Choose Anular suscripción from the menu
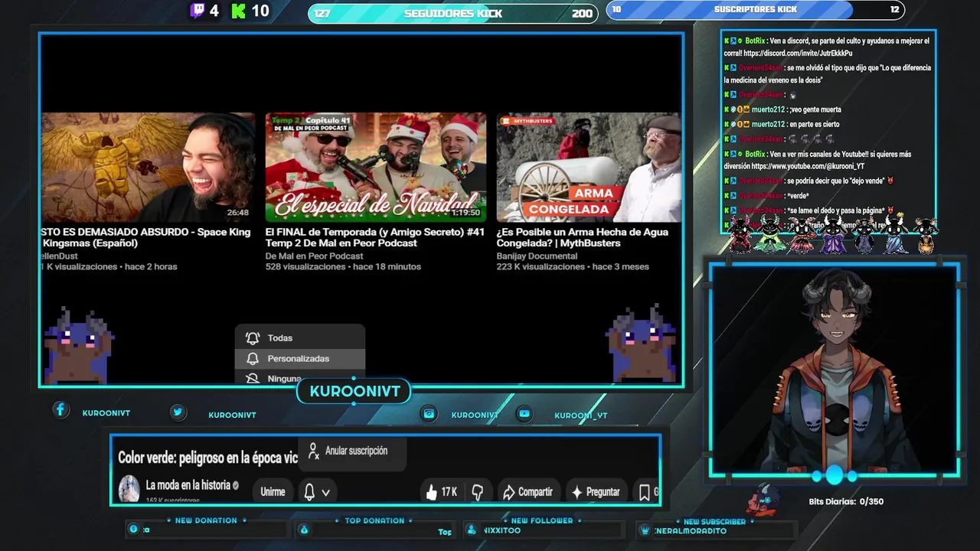This screenshot has width=980, height=551. point(353,451)
